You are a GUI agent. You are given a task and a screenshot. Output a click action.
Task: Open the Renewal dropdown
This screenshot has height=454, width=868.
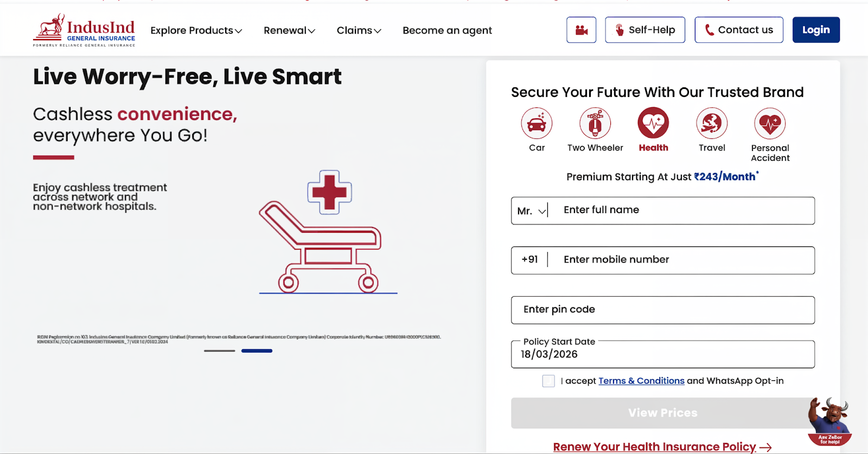coord(289,30)
